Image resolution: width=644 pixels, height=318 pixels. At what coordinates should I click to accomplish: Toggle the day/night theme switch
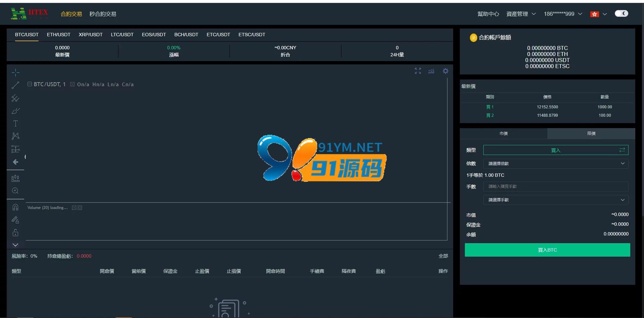click(621, 13)
